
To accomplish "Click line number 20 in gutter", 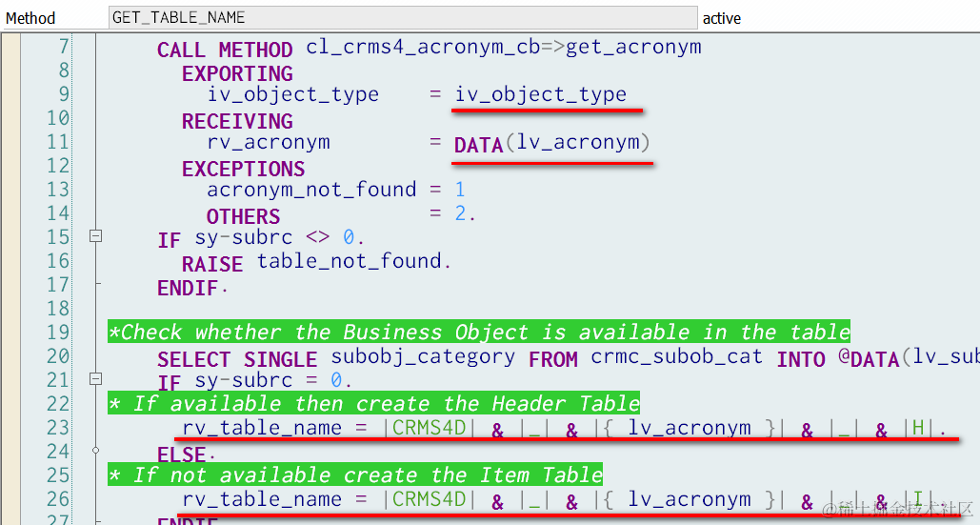I will [58, 355].
